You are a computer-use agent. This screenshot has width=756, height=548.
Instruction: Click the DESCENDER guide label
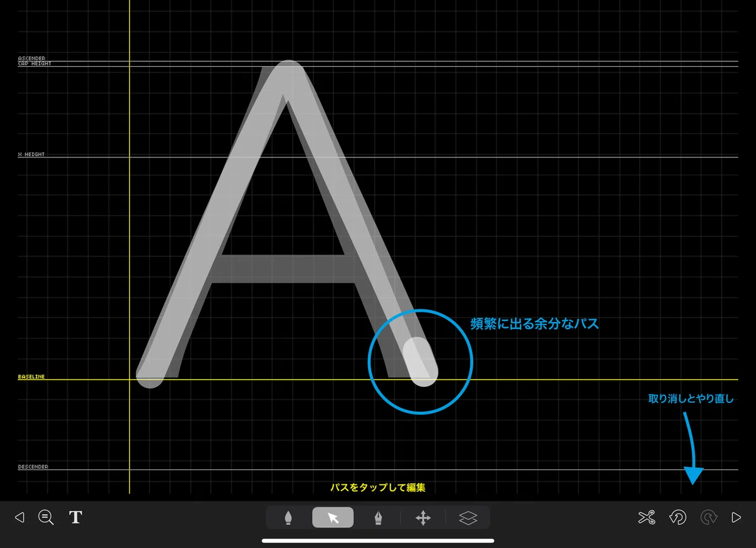[x=33, y=467]
